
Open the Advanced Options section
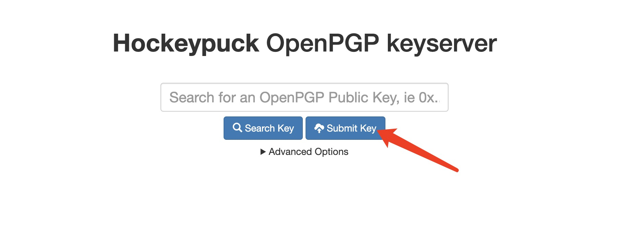click(305, 152)
